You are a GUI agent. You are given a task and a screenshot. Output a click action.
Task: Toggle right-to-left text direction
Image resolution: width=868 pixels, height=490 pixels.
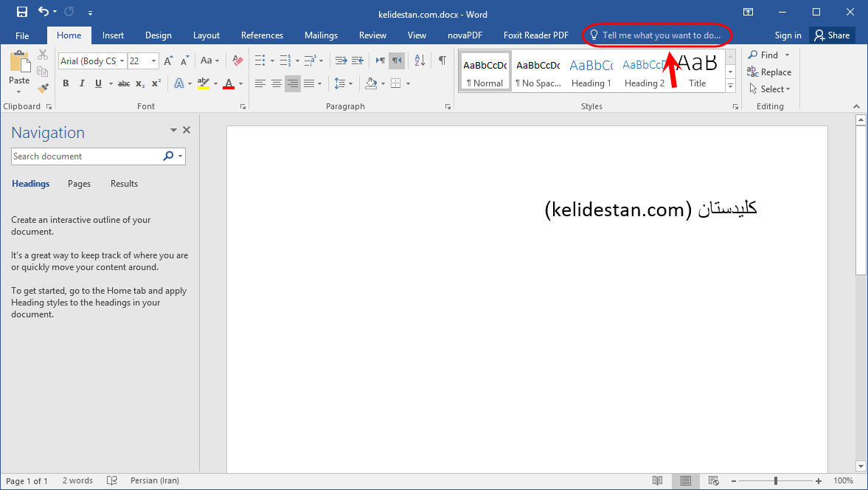pyautogui.click(x=397, y=61)
